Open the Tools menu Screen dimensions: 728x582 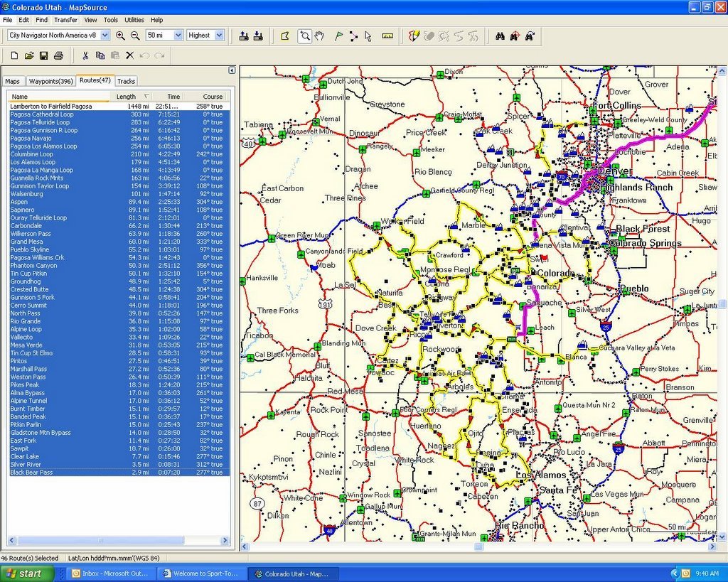tap(110, 20)
